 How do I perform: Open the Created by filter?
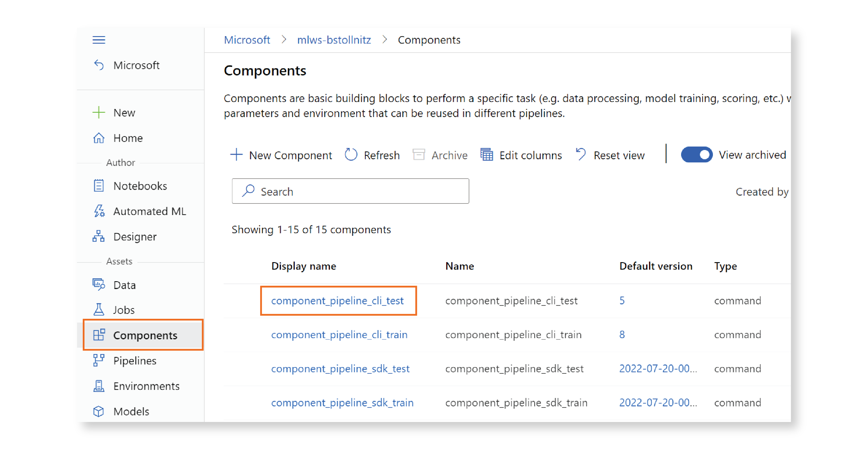(x=762, y=192)
